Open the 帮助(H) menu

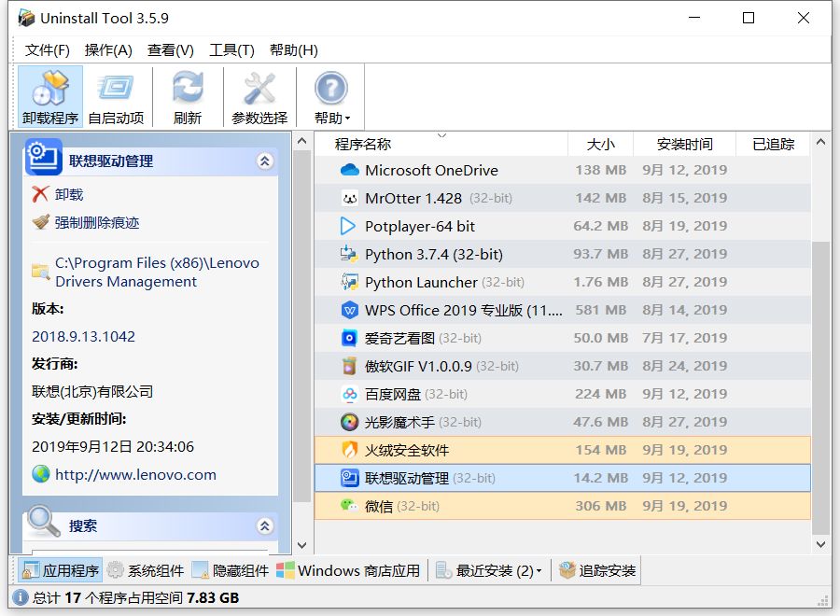point(294,49)
